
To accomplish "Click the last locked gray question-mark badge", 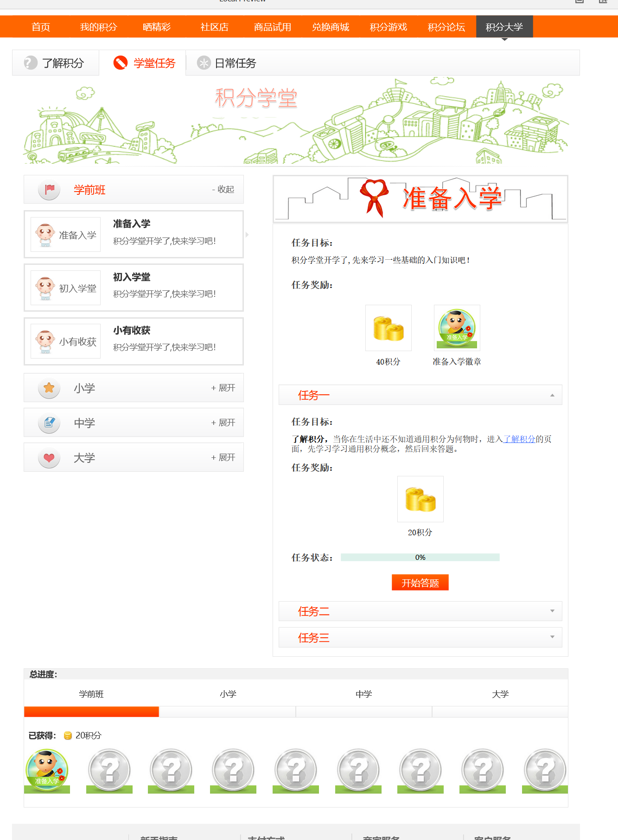I will [x=545, y=771].
